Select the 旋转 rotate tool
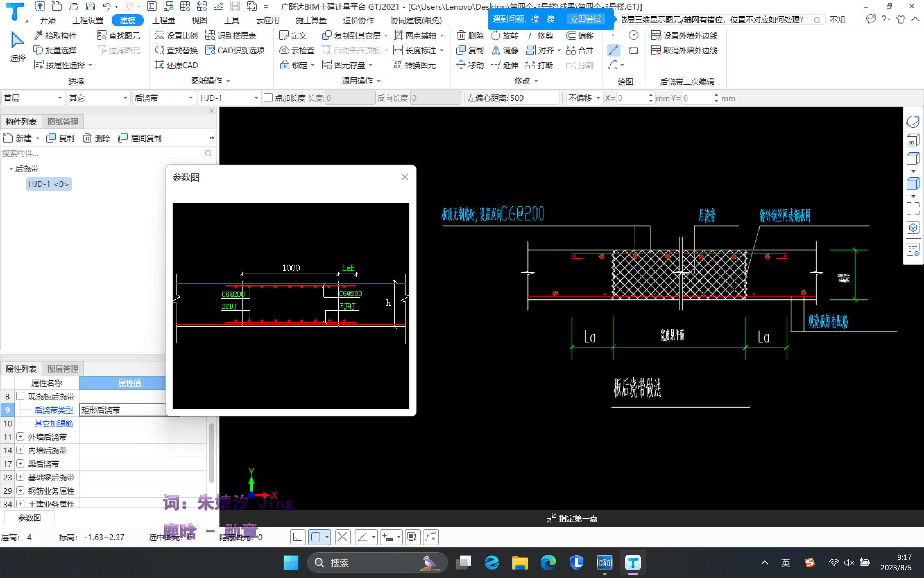Viewport: 924px width, 578px height. click(x=505, y=36)
